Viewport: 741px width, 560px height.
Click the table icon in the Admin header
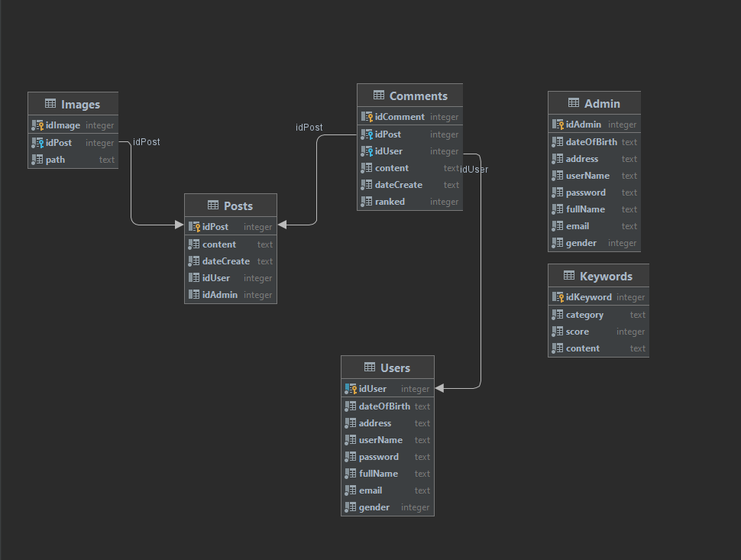point(572,102)
